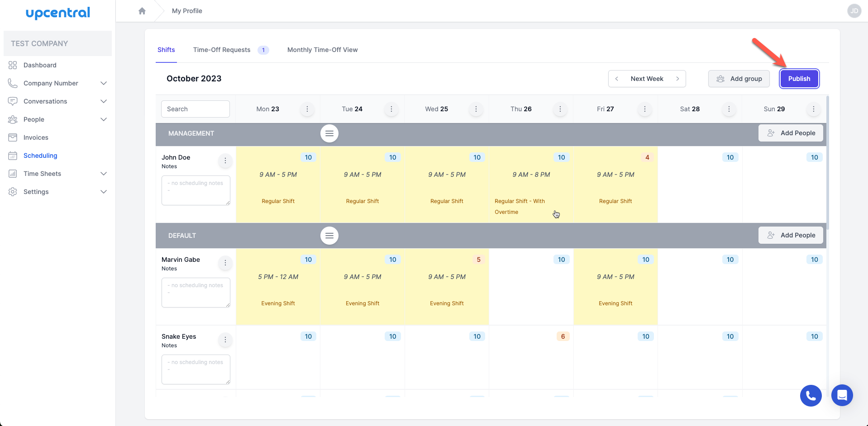Open Sunday 29 column options menu
868x426 pixels.
point(813,109)
